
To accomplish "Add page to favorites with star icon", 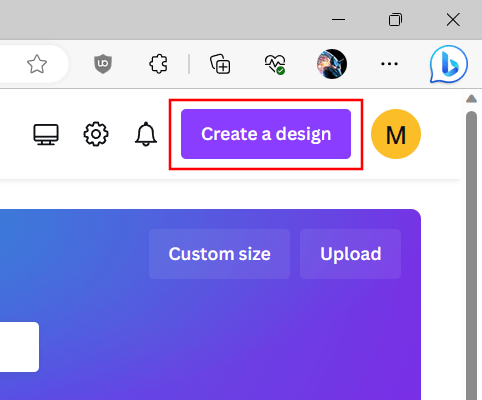I will [37, 64].
